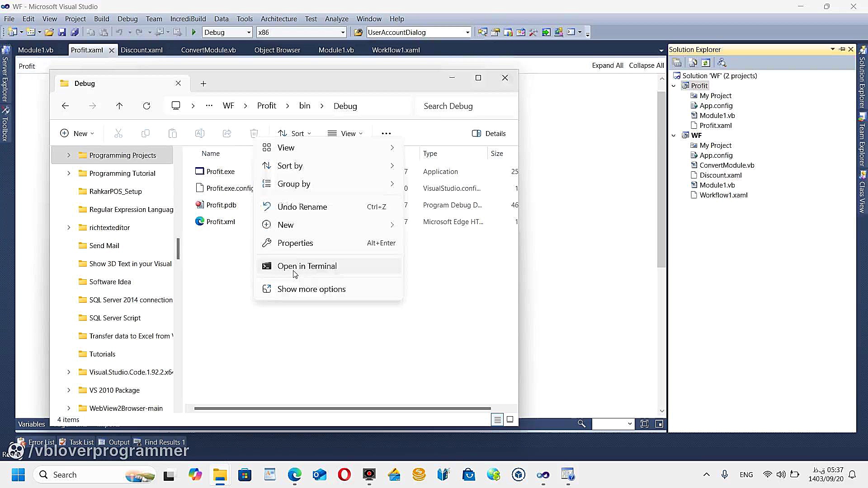Open the Object Browser tab

click(277, 50)
